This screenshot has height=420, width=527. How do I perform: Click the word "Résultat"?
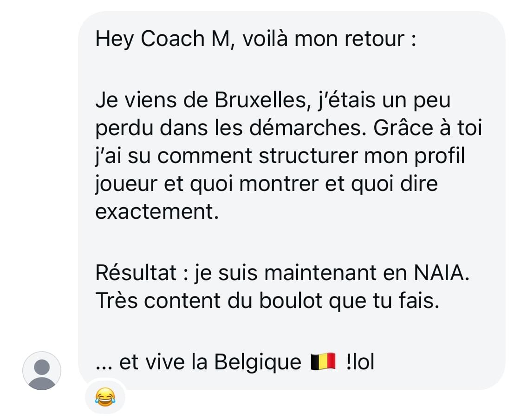click(136, 272)
